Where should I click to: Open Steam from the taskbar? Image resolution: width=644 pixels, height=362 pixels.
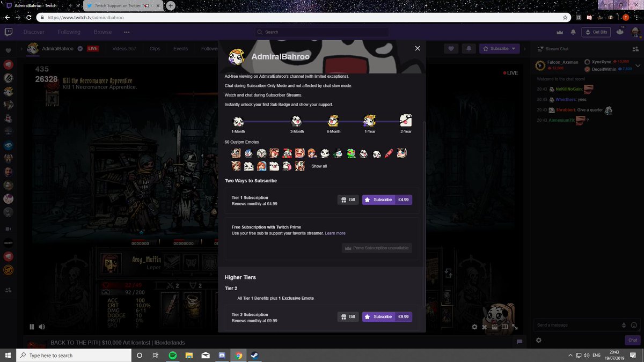pyautogui.click(x=254, y=355)
